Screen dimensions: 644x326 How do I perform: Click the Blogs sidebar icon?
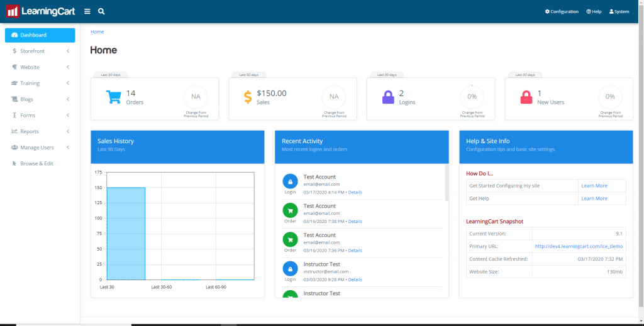(14, 99)
